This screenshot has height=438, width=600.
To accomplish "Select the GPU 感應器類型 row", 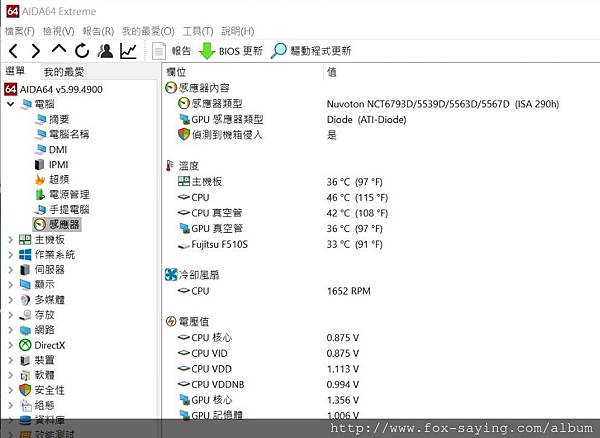I will pos(292,119).
